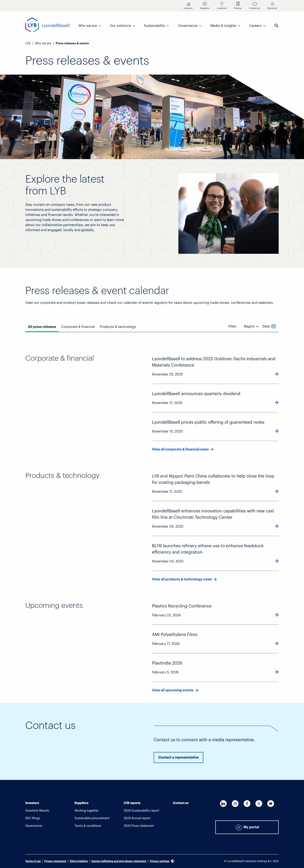
Task: Open the search magnifier icon
Action: (x=276, y=26)
